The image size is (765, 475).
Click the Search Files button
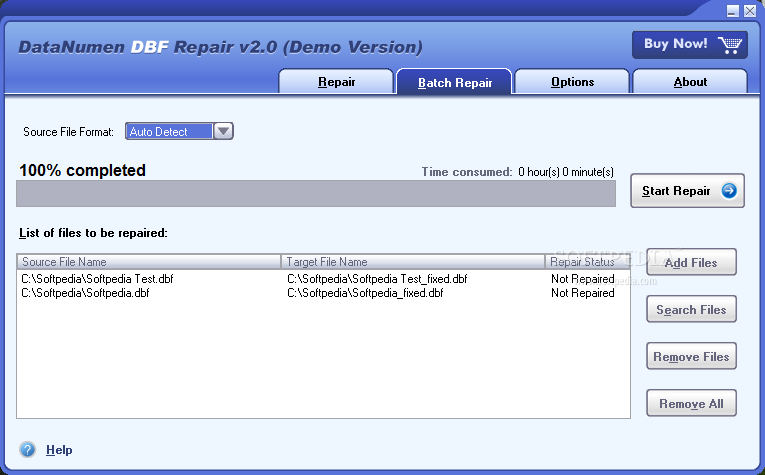point(691,309)
